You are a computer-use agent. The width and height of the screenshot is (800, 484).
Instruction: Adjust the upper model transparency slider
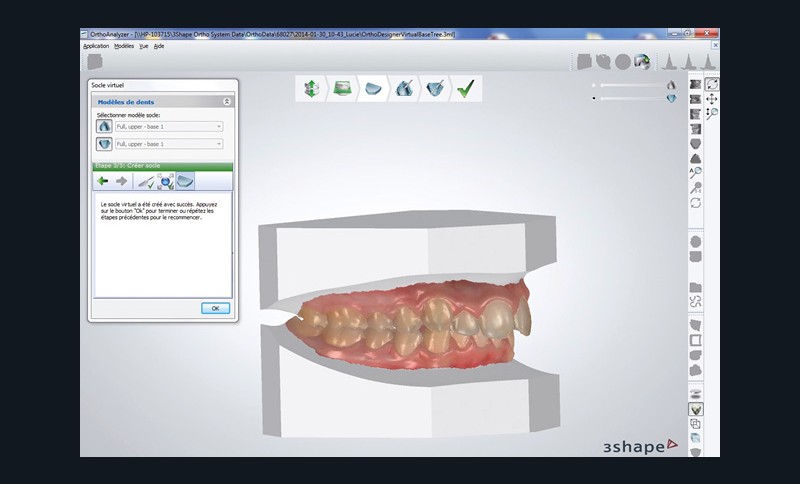point(630,86)
